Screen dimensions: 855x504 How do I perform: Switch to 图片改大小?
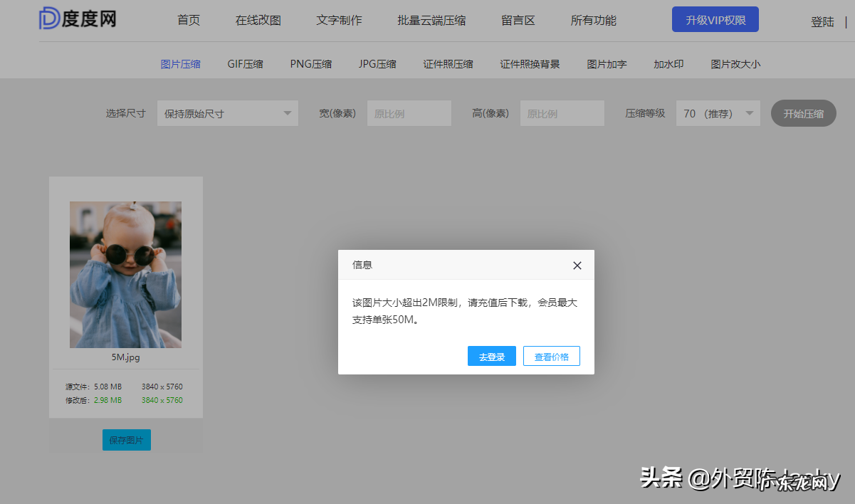(735, 63)
